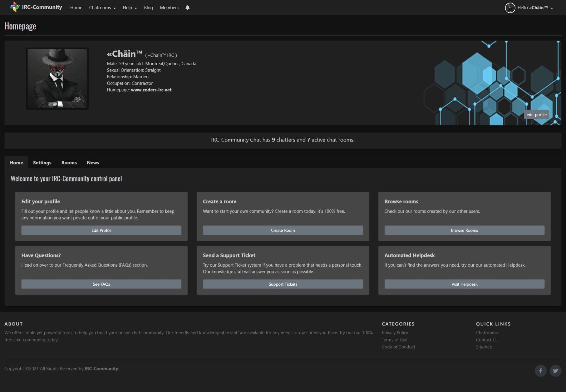The width and height of the screenshot is (566, 392).
Task: Switch to the Rooms tab
Action: click(x=69, y=162)
